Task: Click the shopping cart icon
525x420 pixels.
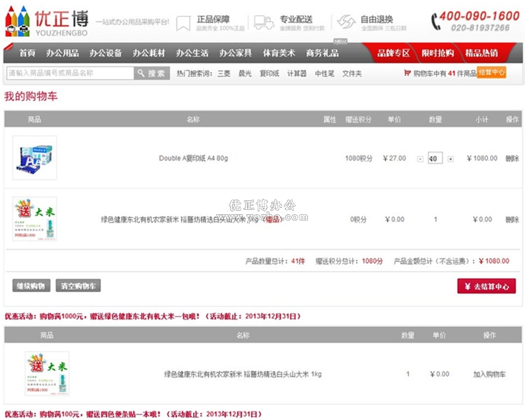Action: [x=407, y=73]
